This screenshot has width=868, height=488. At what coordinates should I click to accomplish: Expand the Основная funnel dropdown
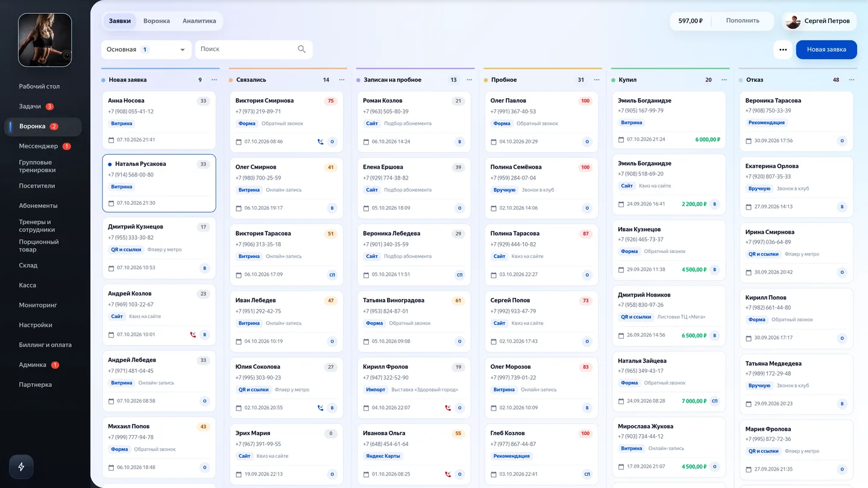[x=146, y=49]
